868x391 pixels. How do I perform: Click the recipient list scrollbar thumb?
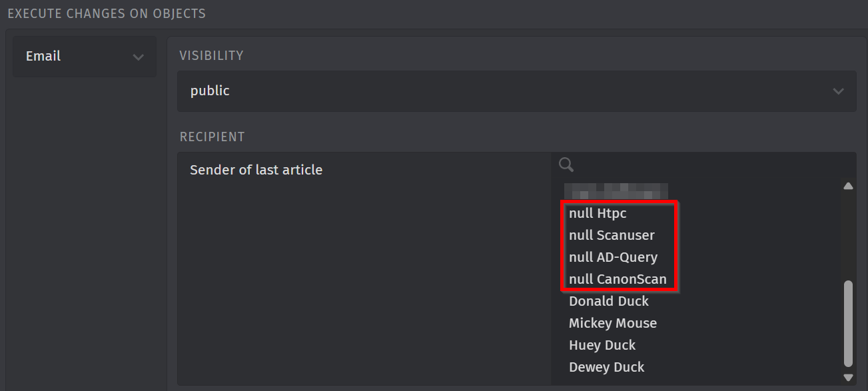point(848,323)
